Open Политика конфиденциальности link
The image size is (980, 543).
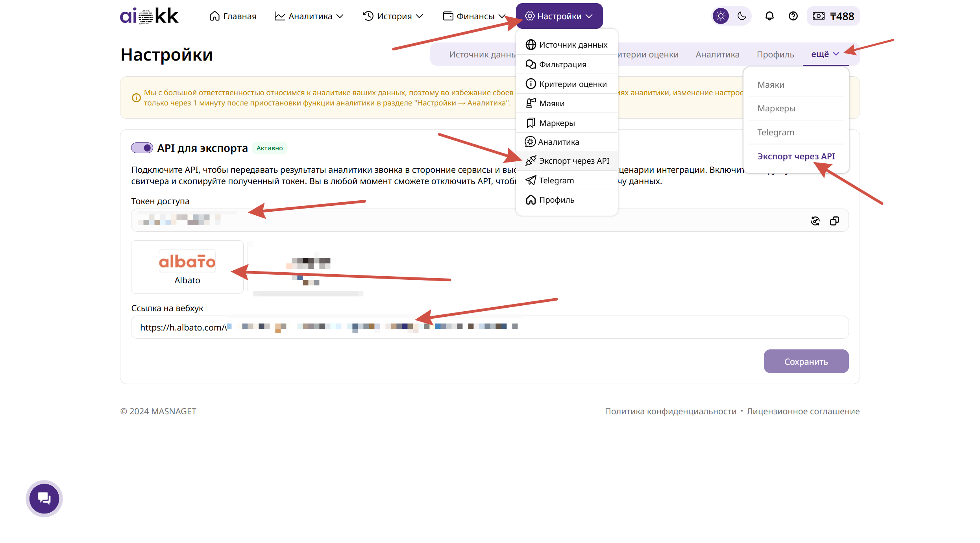(x=670, y=411)
